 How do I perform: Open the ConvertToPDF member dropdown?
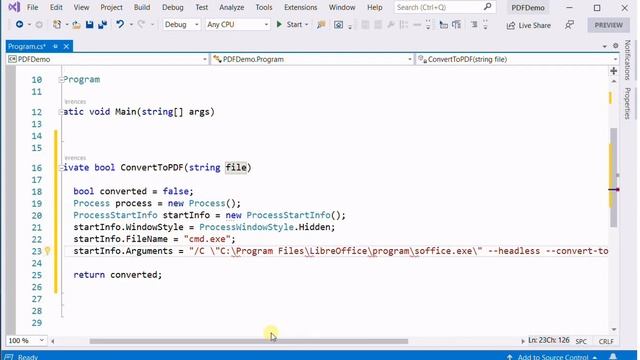click(518, 59)
